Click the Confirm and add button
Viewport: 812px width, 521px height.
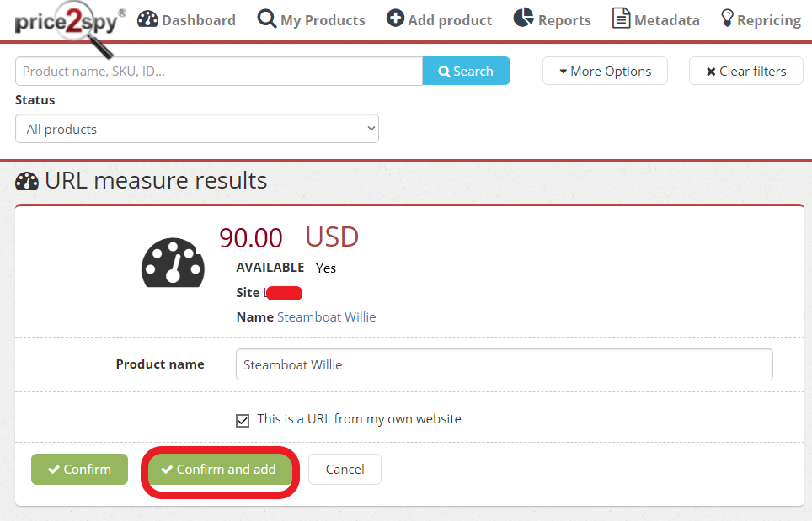[x=220, y=470]
